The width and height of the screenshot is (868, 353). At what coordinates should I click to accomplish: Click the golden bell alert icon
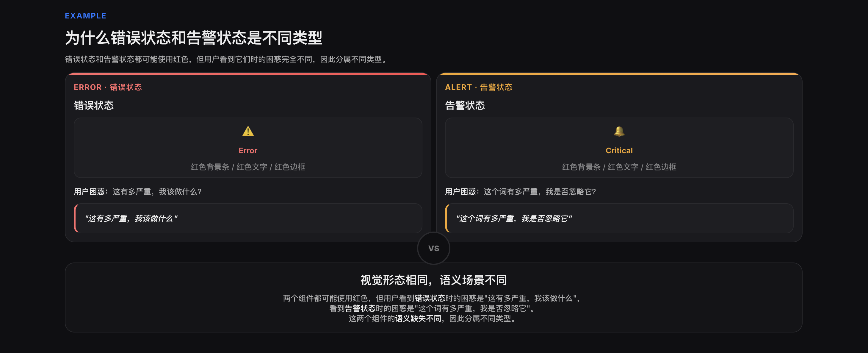coord(619,131)
